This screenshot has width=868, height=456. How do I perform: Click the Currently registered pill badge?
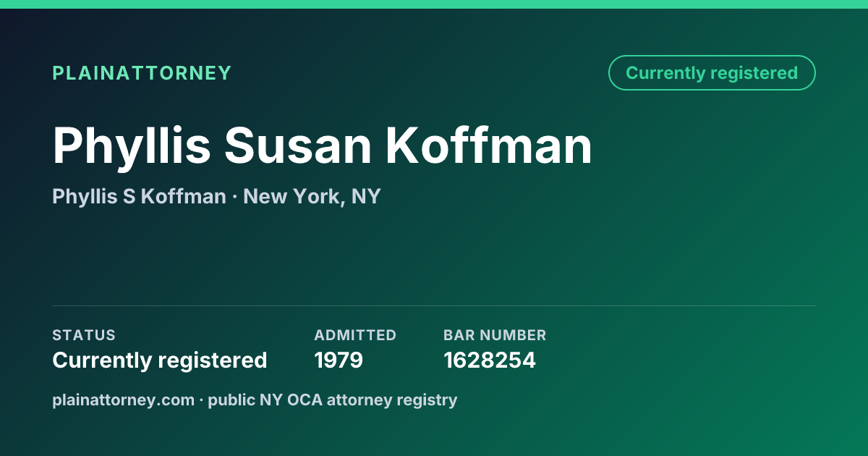click(712, 73)
